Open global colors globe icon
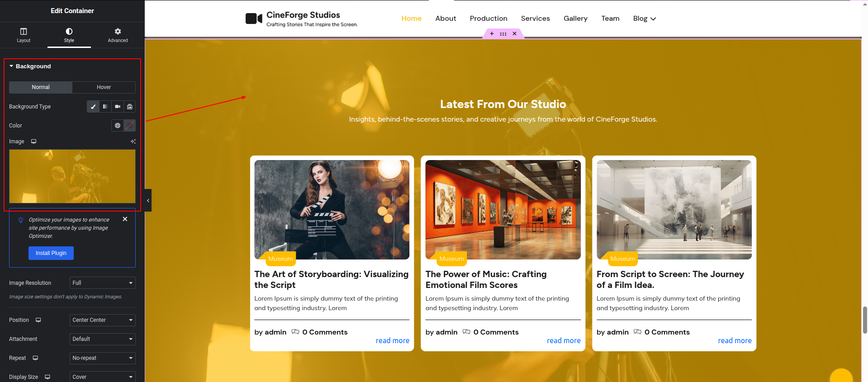This screenshot has width=868, height=382. (118, 126)
